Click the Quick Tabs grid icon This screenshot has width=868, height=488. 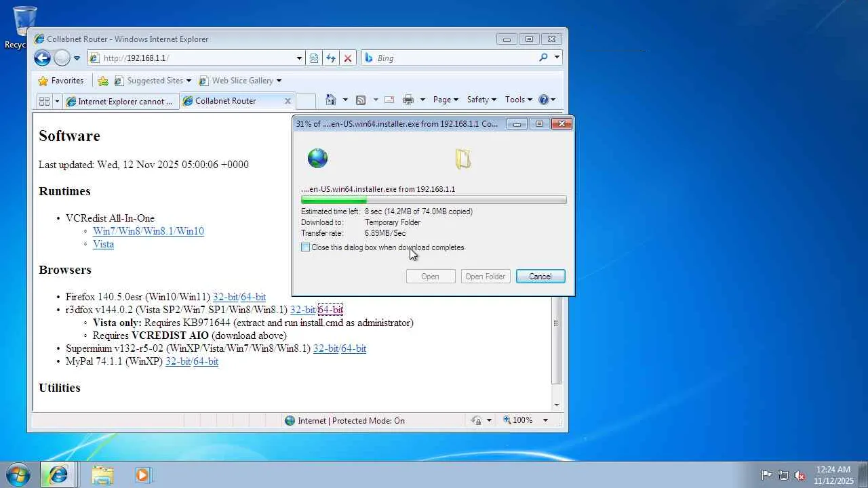pyautogui.click(x=45, y=101)
